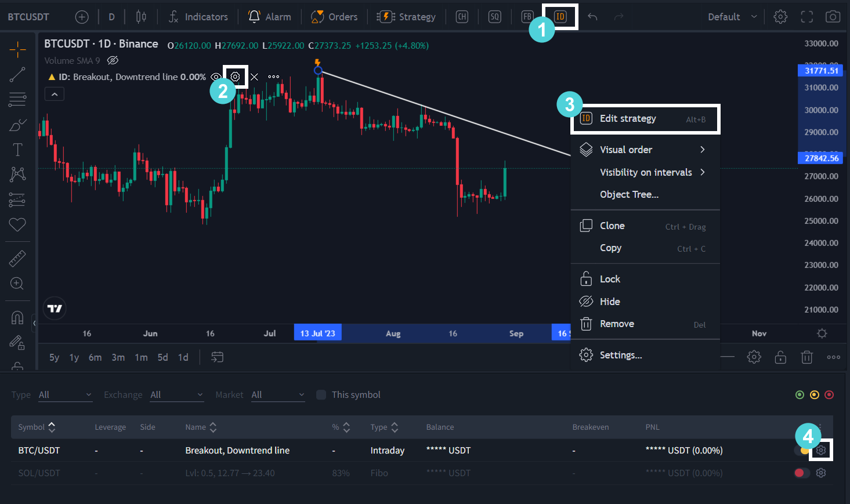Toggle lock drawing mode pencil icon

point(17,343)
